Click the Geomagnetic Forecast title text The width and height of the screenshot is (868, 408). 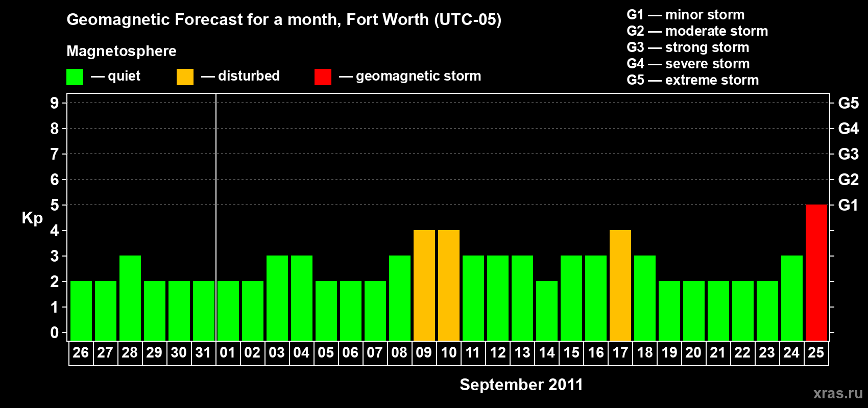click(284, 20)
